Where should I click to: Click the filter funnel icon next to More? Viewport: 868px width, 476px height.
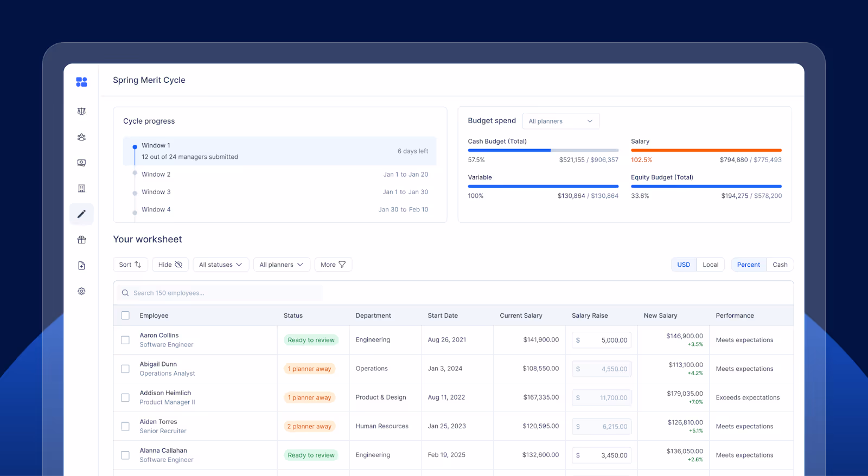(x=342, y=265)
